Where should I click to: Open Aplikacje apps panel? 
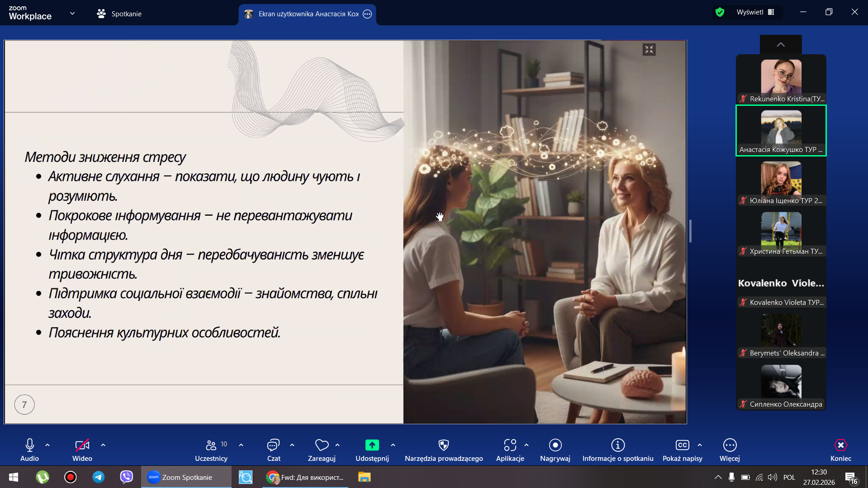tap(510, 450)
